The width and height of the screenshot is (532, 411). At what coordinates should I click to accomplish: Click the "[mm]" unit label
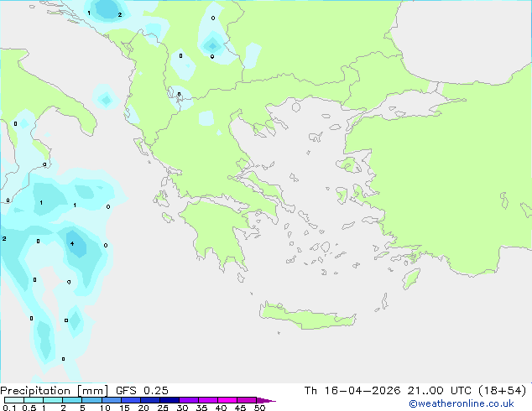93,391
